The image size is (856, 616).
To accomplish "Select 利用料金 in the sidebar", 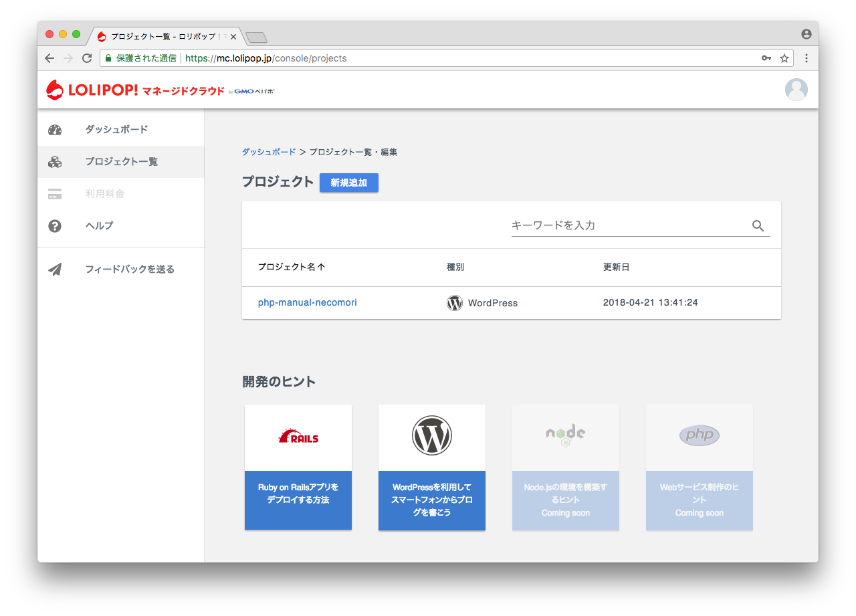I will (121, 194).
